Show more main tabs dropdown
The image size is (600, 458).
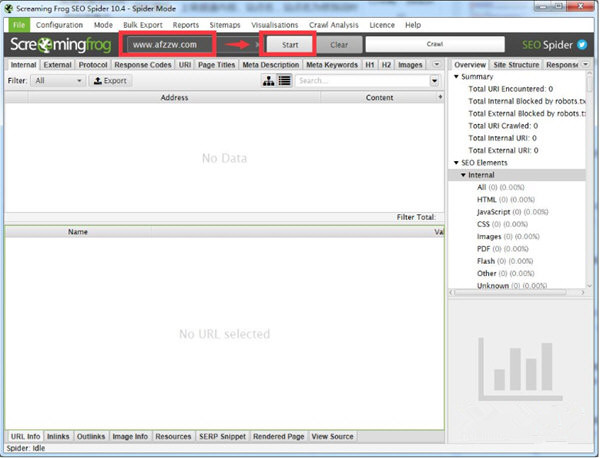coord(436,65)
